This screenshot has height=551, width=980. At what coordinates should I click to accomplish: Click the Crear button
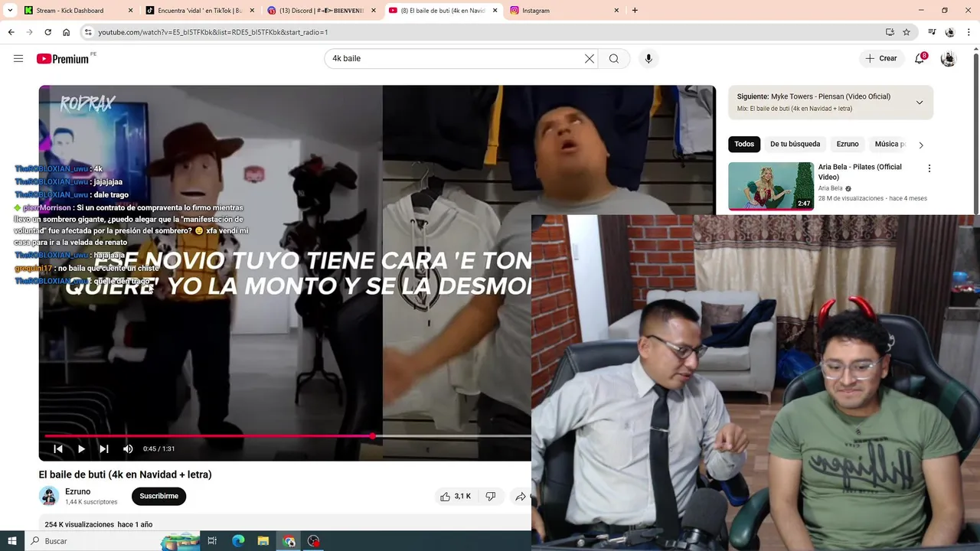[881, 59]
